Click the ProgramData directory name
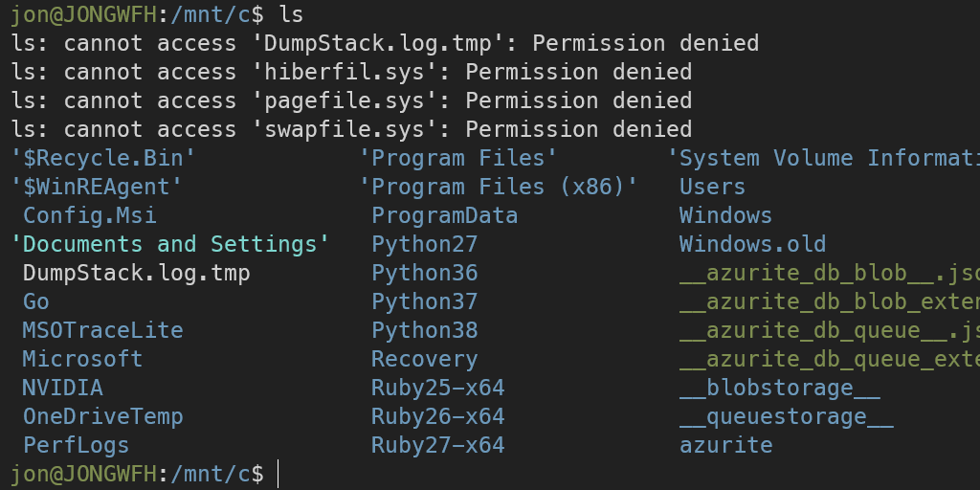This screenshot has height=490, width=980. coord(444,215)
